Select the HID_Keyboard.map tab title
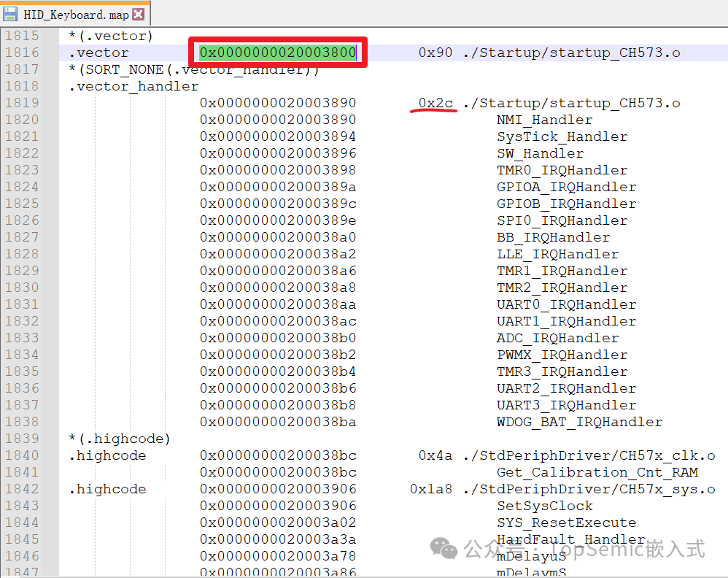The height and width of the screenshot is (578, 728). (x=76, y=14)
